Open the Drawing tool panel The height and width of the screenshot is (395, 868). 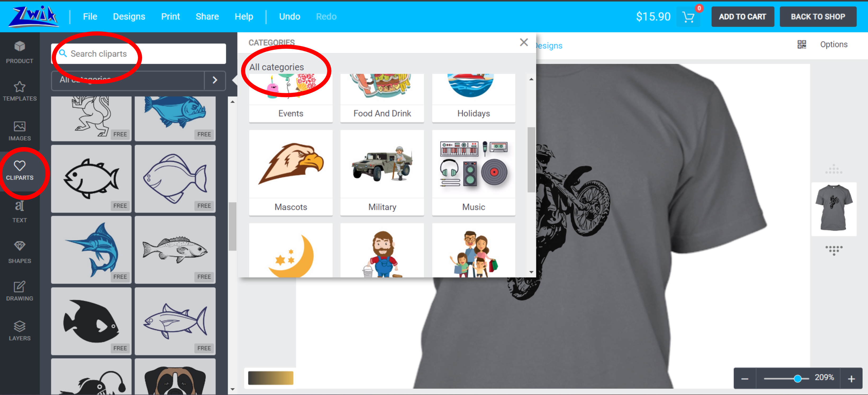point(20,291)
